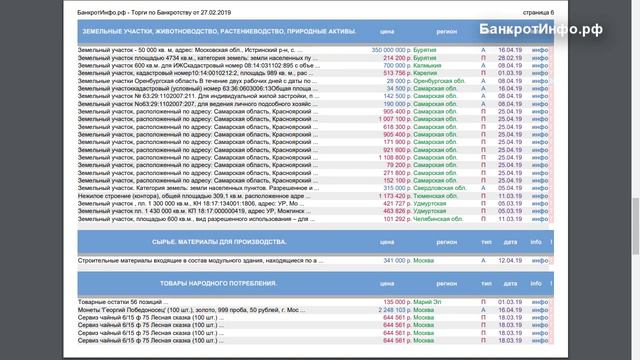Open the инфо link in the Оренбургская обл. row
This screenshot has height=360, width=640.
tap(540, 81)
